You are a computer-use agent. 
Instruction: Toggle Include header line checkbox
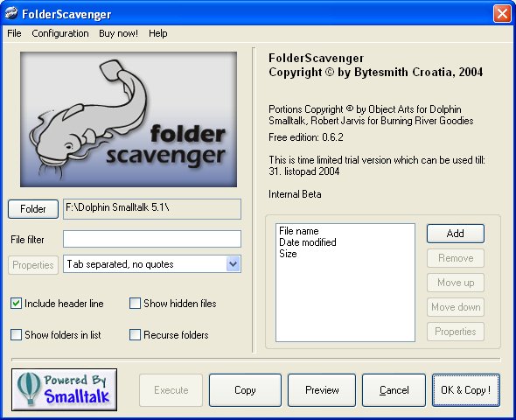pyautogui.click(x=16, y=303)
